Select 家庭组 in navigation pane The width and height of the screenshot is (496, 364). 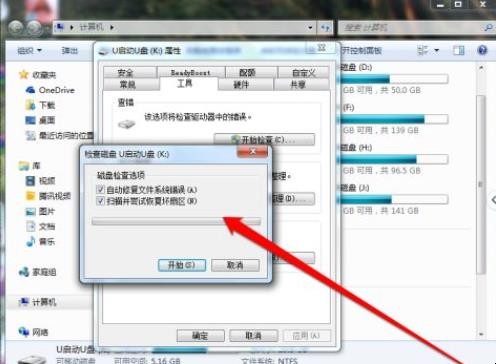(x=38, y=272)
